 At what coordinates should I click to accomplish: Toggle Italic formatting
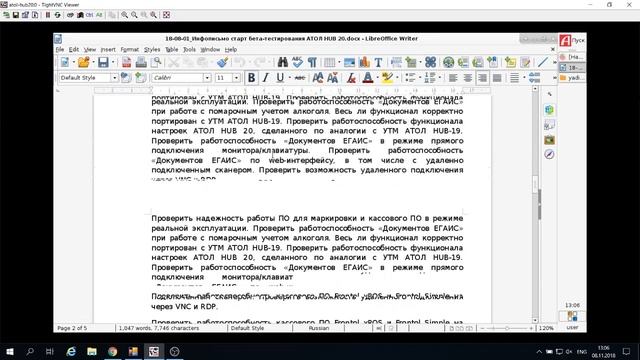click(266, 78)
